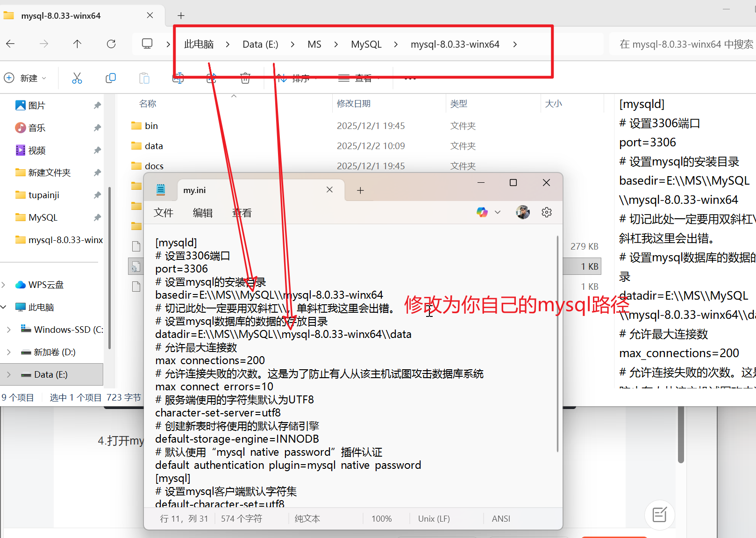Click the note edit icon in background window

coord(660,515)
